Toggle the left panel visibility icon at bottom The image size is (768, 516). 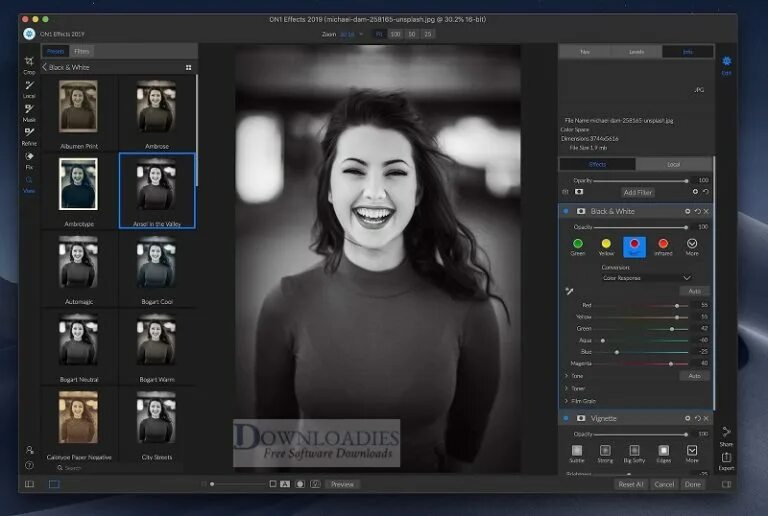pyautogui.click(x=29, y=484)
